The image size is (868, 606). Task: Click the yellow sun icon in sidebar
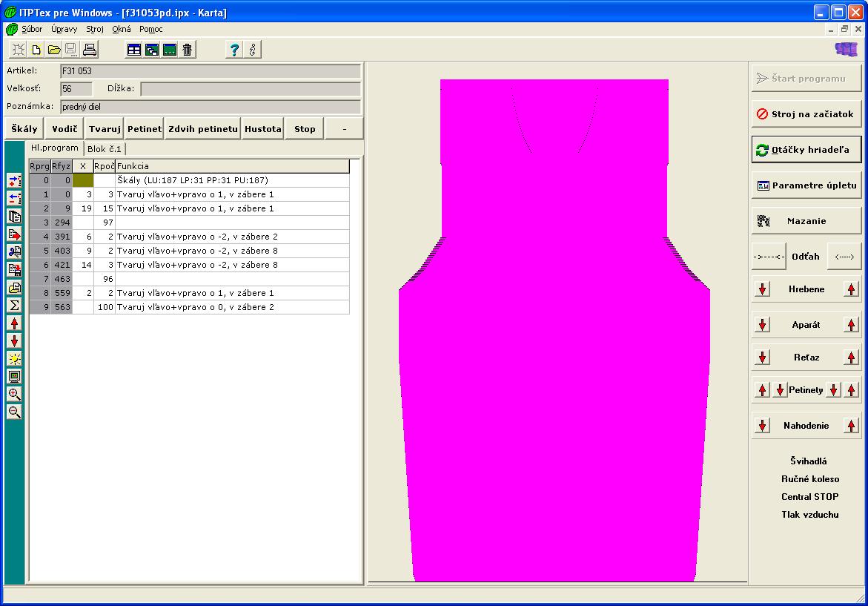pyautogui.click(x=14, y=358)
